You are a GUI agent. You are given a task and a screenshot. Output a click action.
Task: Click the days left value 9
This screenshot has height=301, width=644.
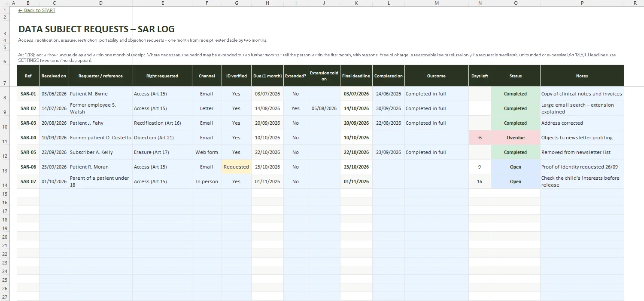point(480,167)
